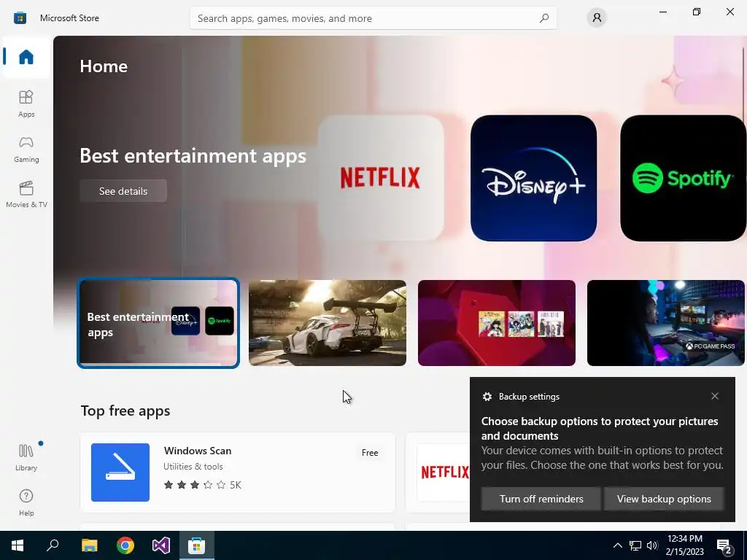Click the search magnifier icon in the search box
This screenshot has height=560, width=747.
tap(543, 18)
